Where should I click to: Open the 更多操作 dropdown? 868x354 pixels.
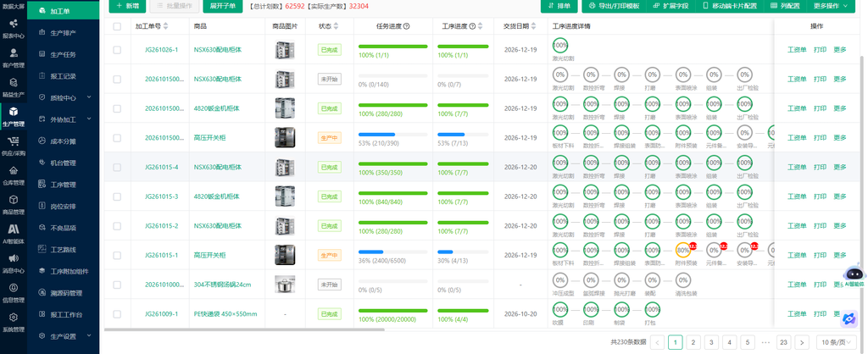(x=831, y=6)
